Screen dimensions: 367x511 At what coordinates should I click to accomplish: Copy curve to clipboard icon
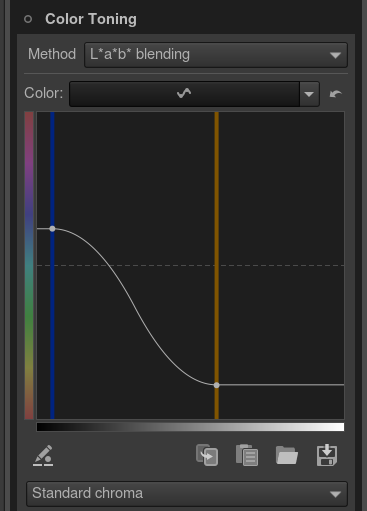(x=207, y=455)
